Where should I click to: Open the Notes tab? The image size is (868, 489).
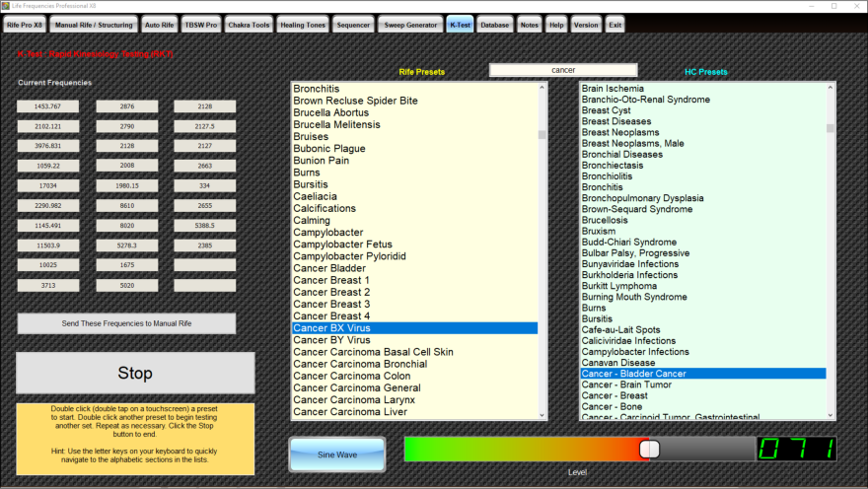tap(530, 25)
